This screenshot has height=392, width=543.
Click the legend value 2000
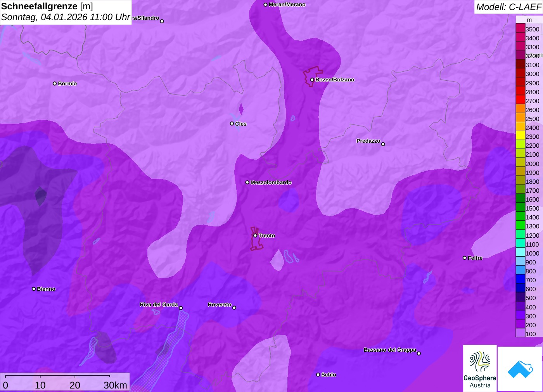[533, 164]
